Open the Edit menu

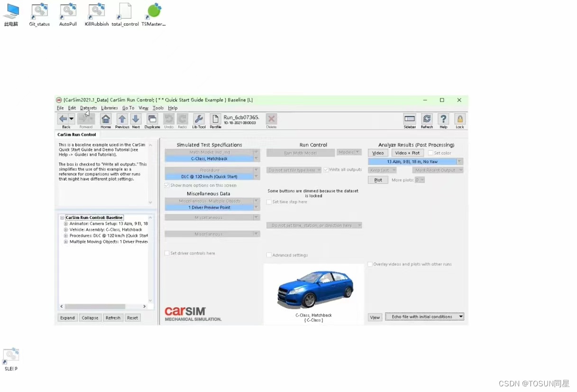coord(72,108)
